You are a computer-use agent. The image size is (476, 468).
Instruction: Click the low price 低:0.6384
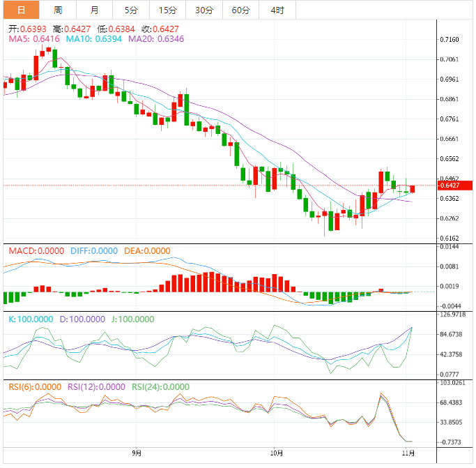116,29
